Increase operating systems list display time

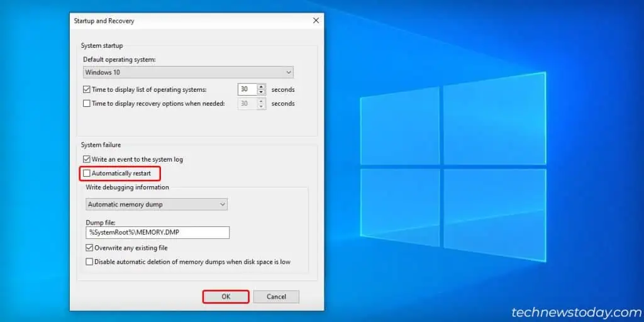click(x=261, y=87)
